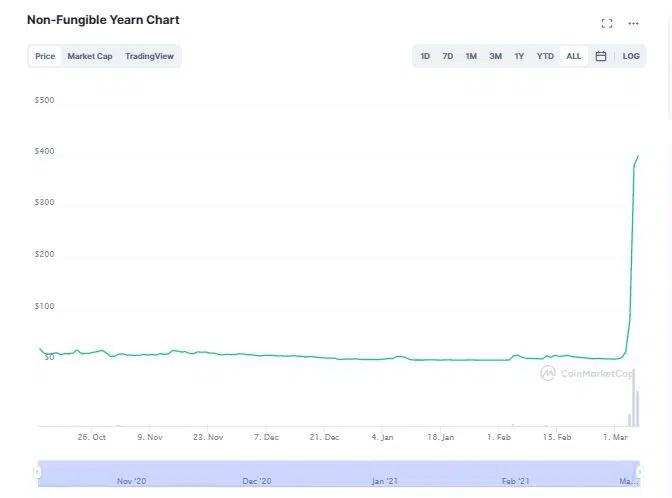Show ALL time price history

click(573, 56)
